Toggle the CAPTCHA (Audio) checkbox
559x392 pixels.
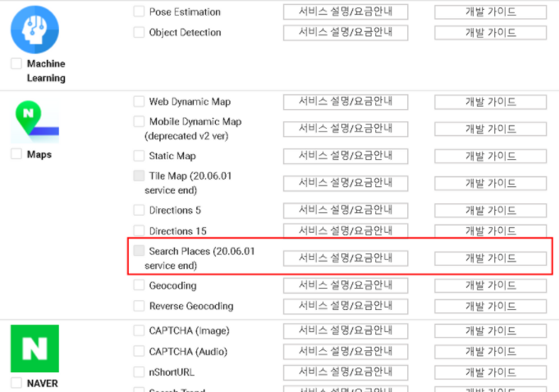139,352
